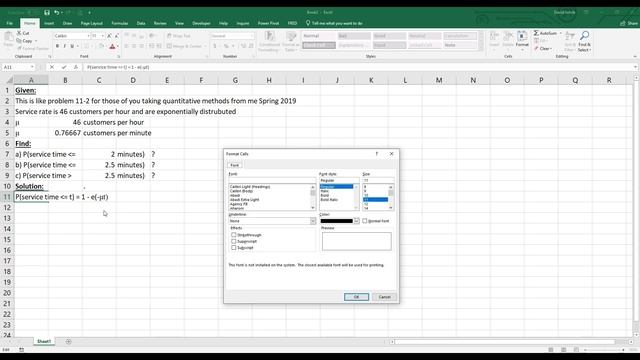Add a new sheet with plus icon
The width and height of the screenshot is (640, 360).
pos(68,342)
